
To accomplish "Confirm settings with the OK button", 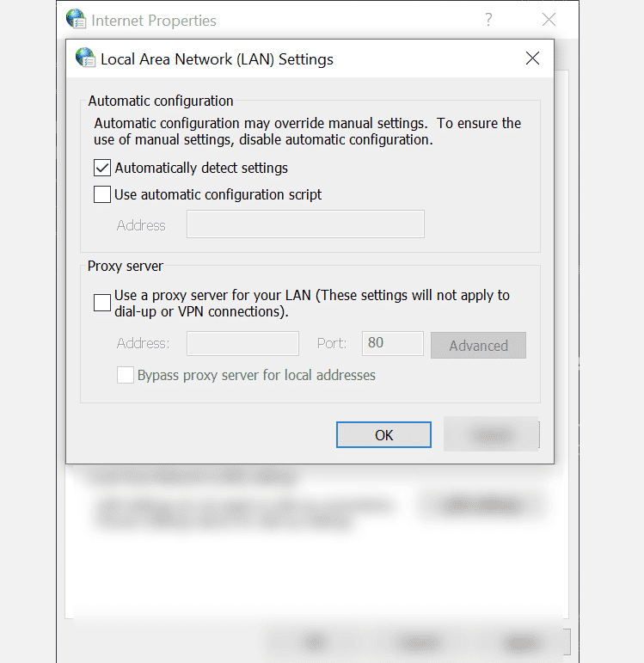I will click(x=384, y=434).
